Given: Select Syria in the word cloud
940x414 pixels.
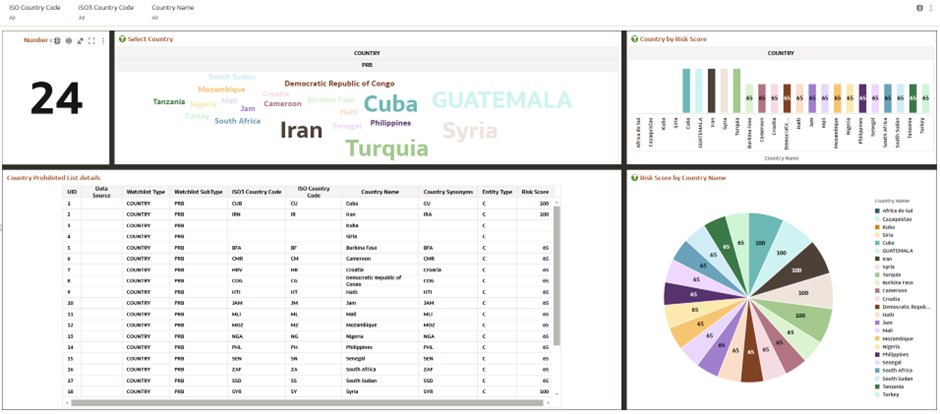Looking at the screenshot, I should pos(470,131).
